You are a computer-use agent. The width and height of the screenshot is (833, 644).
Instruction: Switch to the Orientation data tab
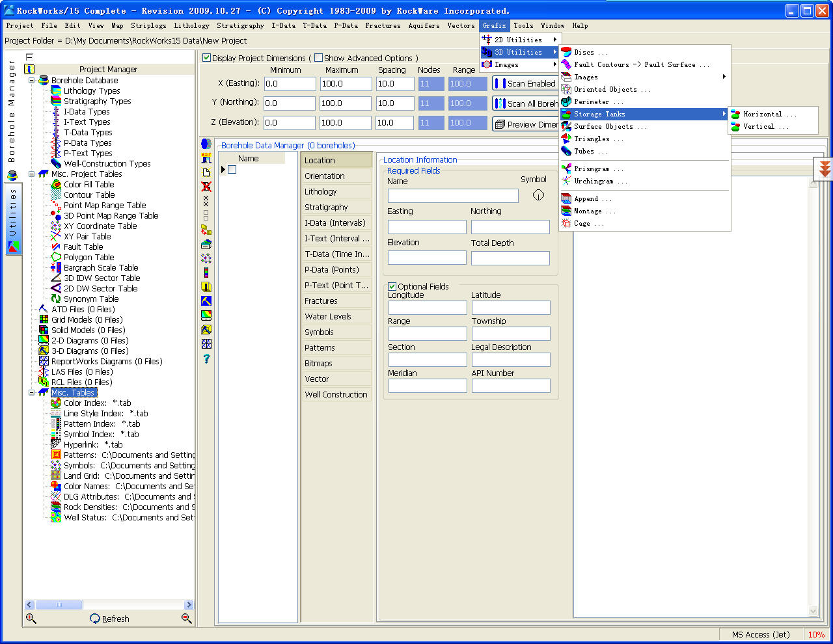click(336, 176)
